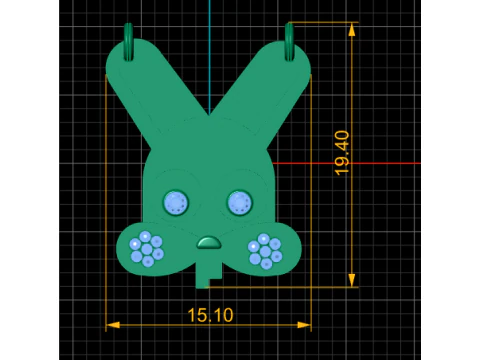Click the bunny's nose shape
Viewport: 480px width, 360px height.
click(x=209, y=243)
